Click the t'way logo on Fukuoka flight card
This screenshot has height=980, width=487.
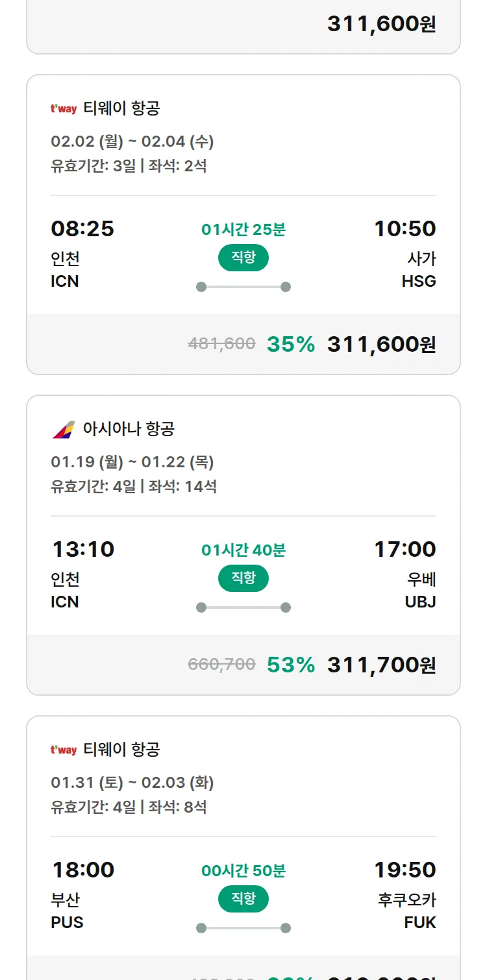[64, 750]
